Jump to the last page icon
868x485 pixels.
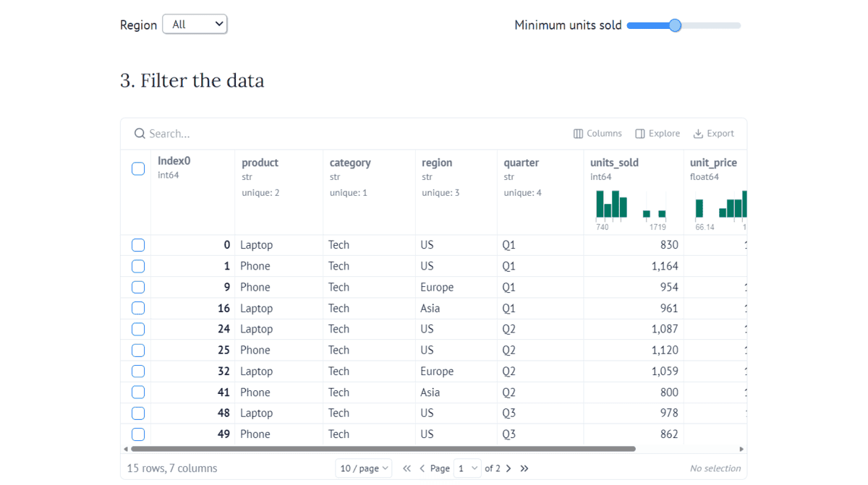click(x=524, y=468)
